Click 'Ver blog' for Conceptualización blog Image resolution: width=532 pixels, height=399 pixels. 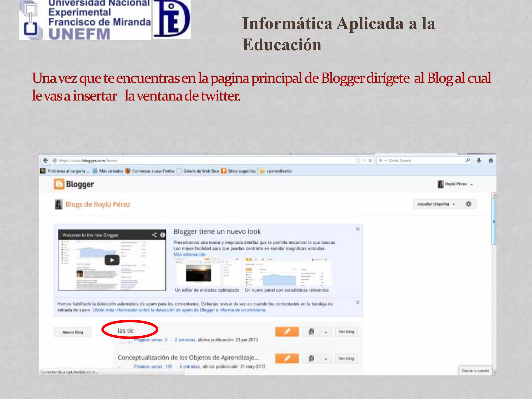coord(346,358)
